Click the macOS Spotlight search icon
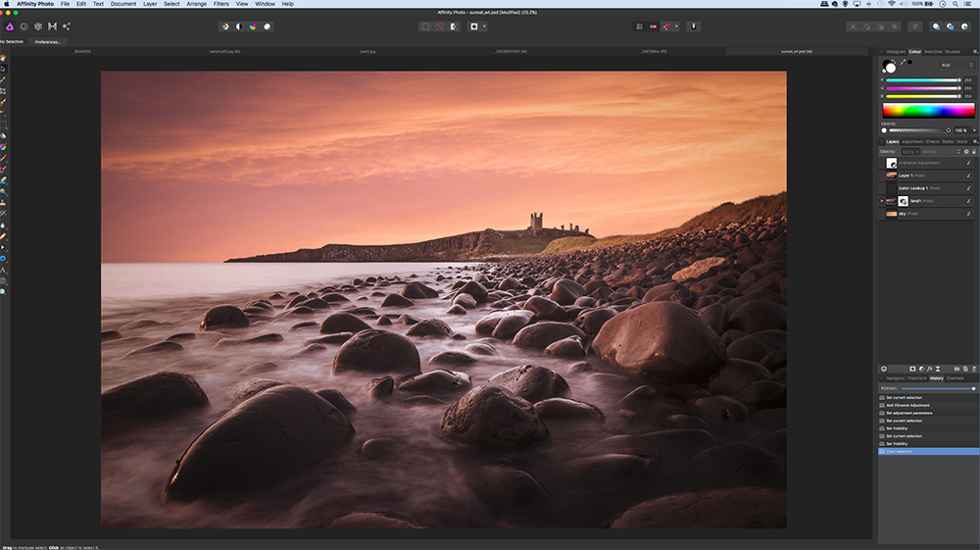 (955, 4)
